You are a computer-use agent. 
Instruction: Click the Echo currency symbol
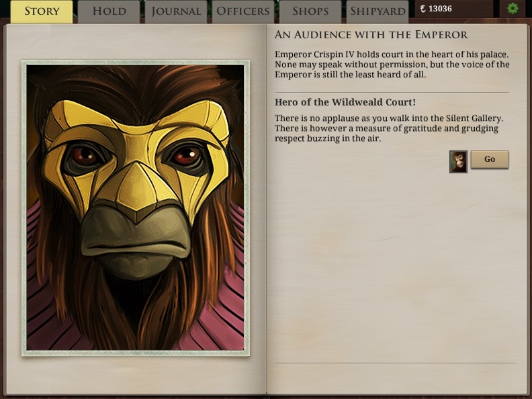pyautogui.click(x=423, y=9)
